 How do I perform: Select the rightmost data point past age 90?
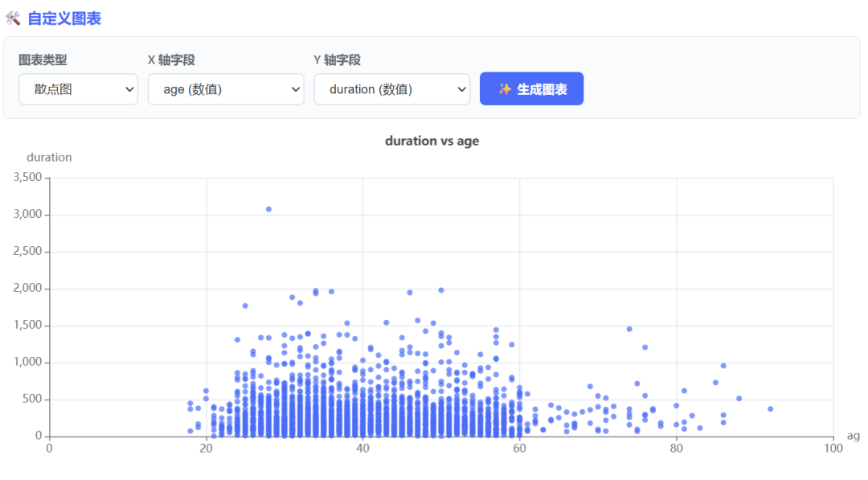(x=771, y=409)
